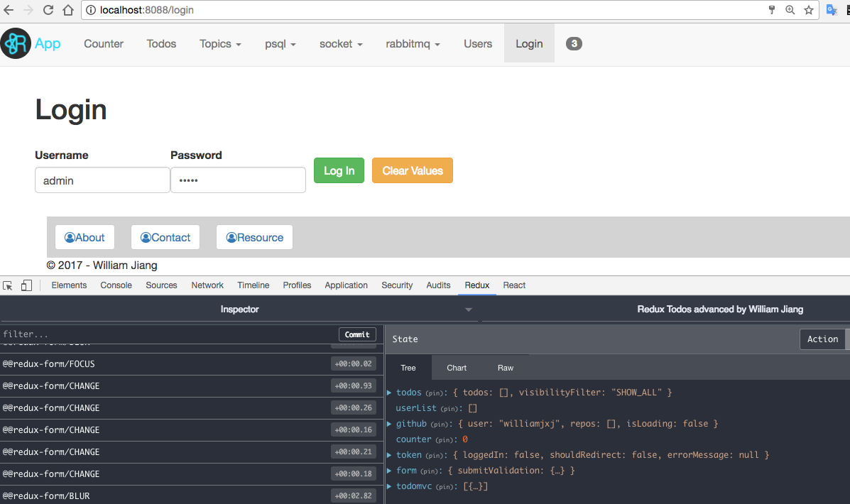Activate DevTools element inspector arrow icon

pos(8,285)
